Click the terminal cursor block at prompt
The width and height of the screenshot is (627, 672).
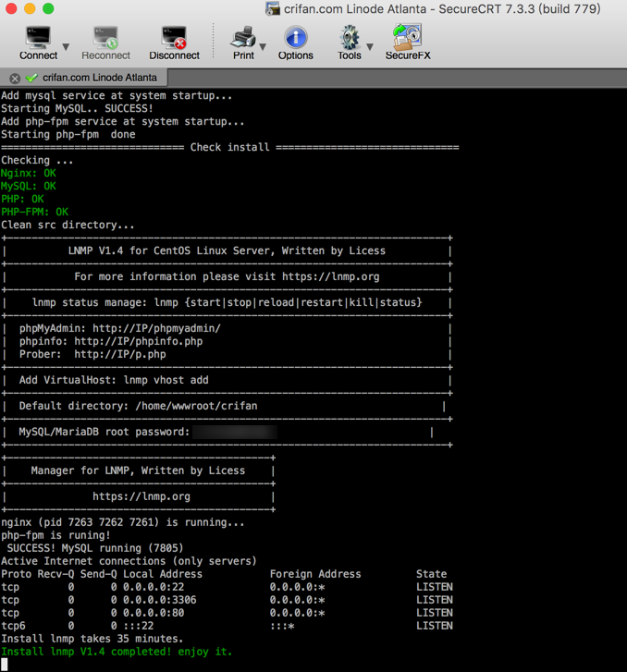pos(5,665)
